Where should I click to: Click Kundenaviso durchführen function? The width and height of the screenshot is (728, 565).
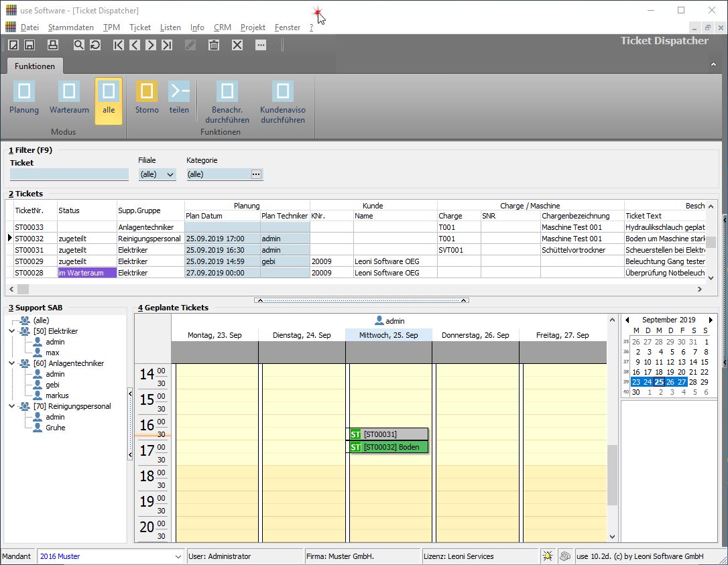[283, 103]
